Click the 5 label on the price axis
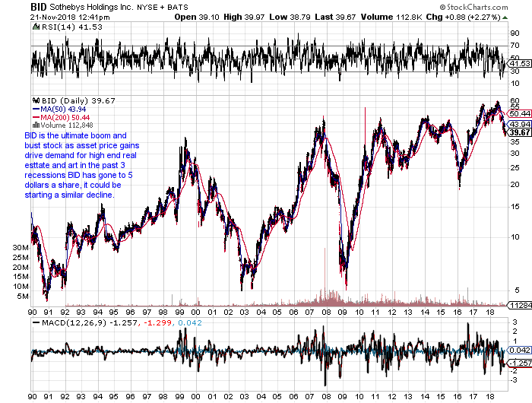Screen dimensions: 532x403 point(517,290)
